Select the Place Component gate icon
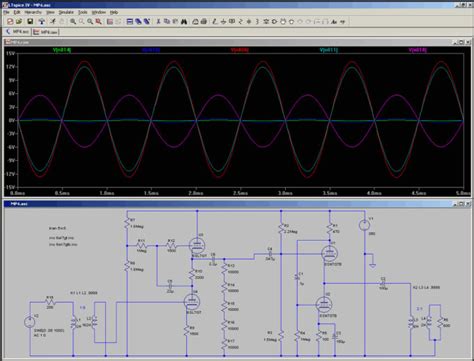This screenshot has height=361, width=474. 274,22
